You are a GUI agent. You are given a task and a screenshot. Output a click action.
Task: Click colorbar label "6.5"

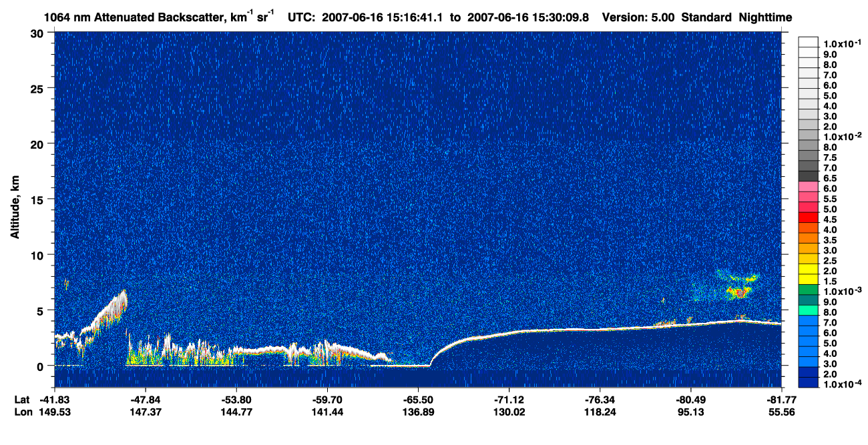[x=830, y=178]
